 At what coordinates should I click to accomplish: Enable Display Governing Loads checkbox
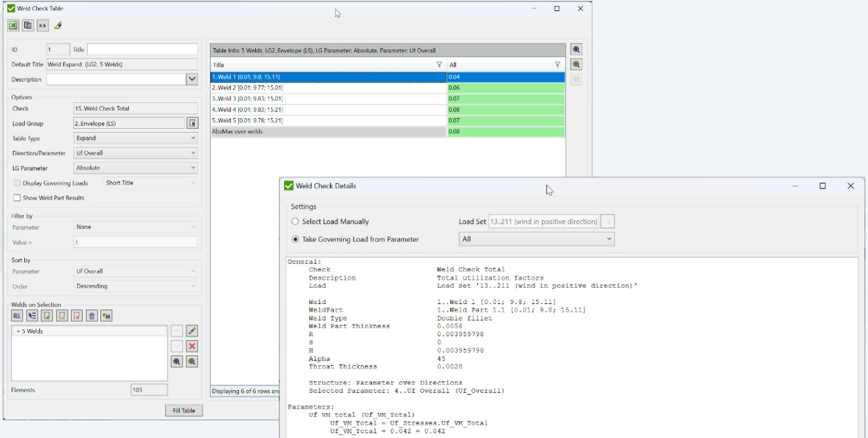(16, 183)
